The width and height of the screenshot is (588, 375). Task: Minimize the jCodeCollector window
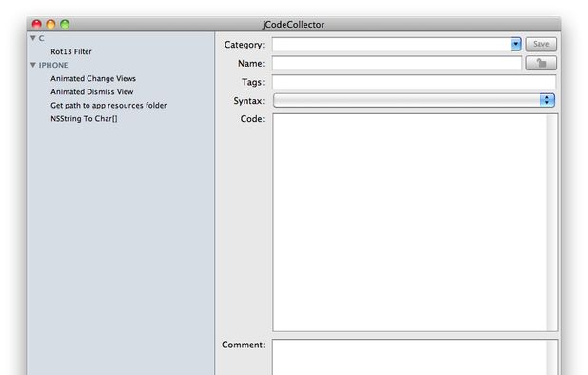tap(50, 25)
